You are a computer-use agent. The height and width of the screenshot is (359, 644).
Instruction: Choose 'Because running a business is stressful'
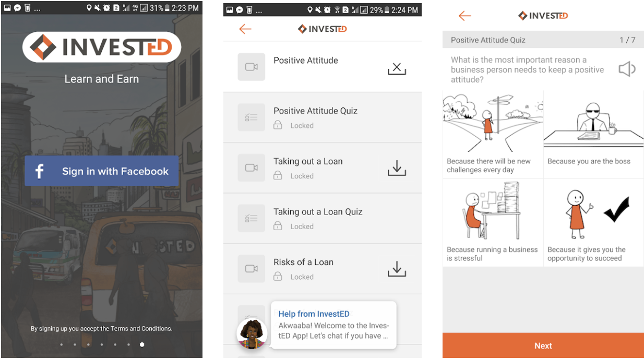493,223
